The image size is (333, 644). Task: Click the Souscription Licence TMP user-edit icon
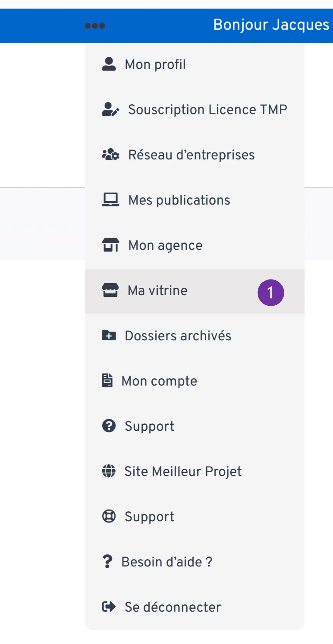[110, 109]
